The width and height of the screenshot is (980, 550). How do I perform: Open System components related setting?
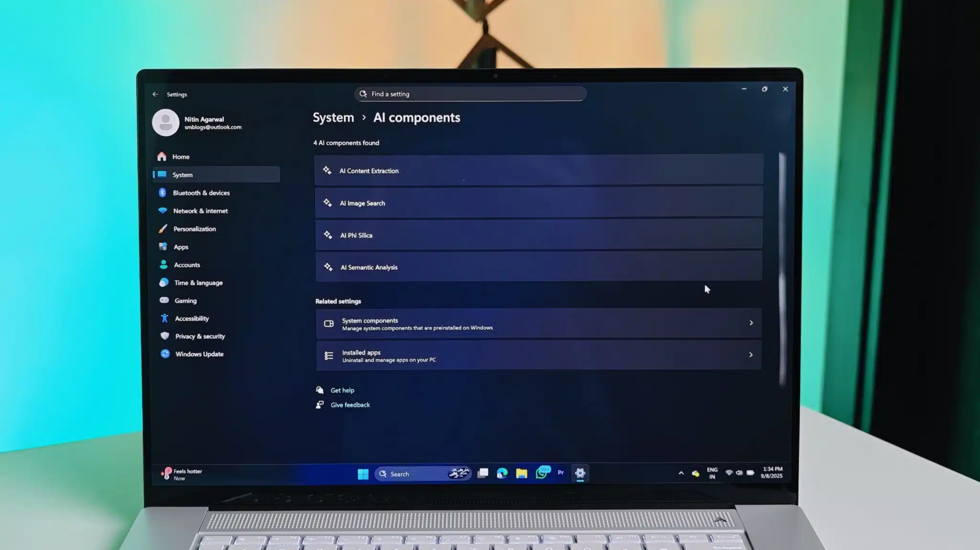[x=538, y=324]
